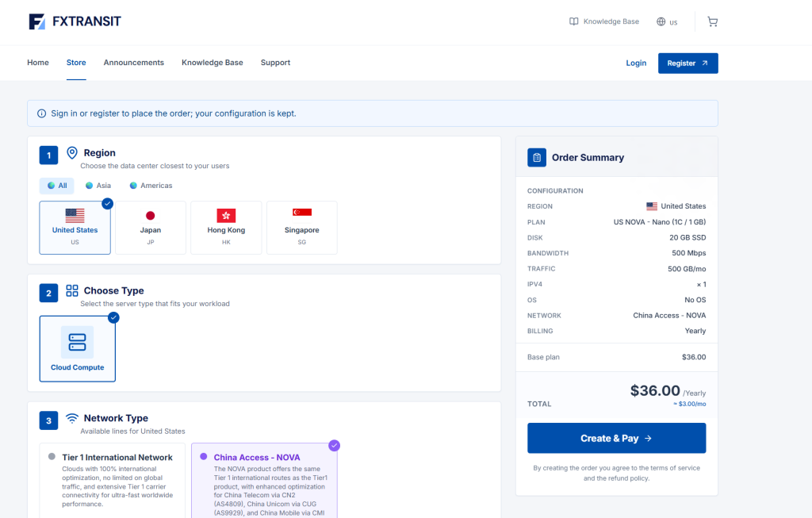Click checkmark on Cloud Compute card
Viewport: 812px width, 518px height.
tap(114, 317)
